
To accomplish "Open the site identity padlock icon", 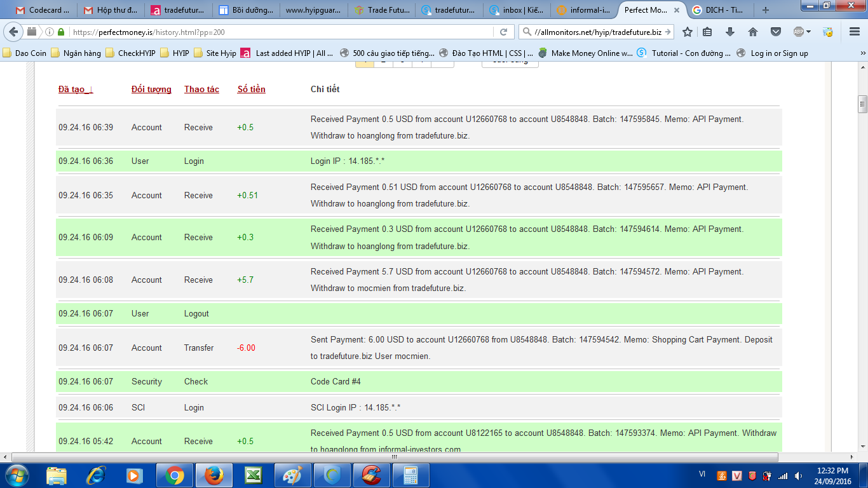I will tap(61, 32).
